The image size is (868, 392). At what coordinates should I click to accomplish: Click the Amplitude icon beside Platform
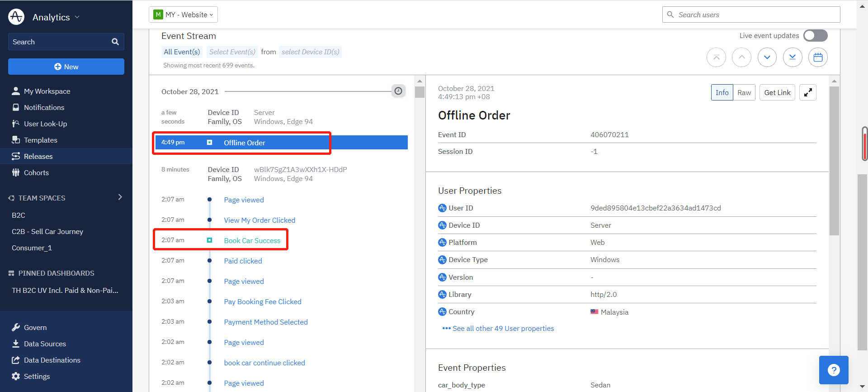coord(442,242)
